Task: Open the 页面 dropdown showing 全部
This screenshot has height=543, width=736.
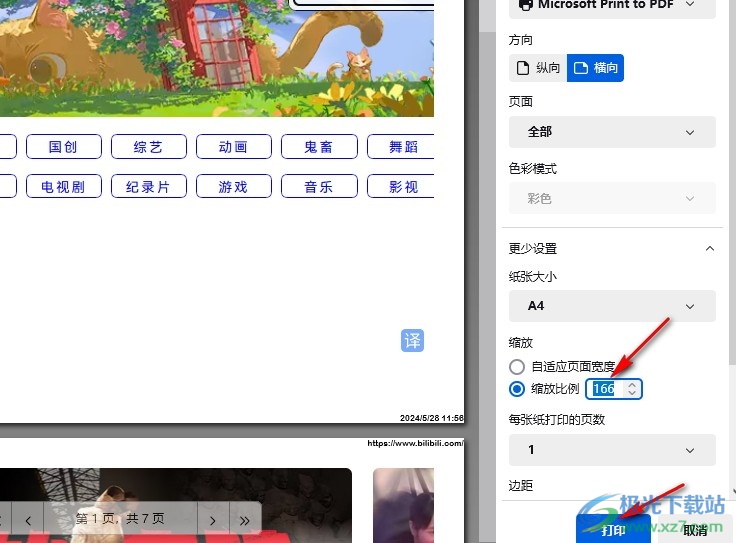Action: pyautogui.click(x=612, y=132)
